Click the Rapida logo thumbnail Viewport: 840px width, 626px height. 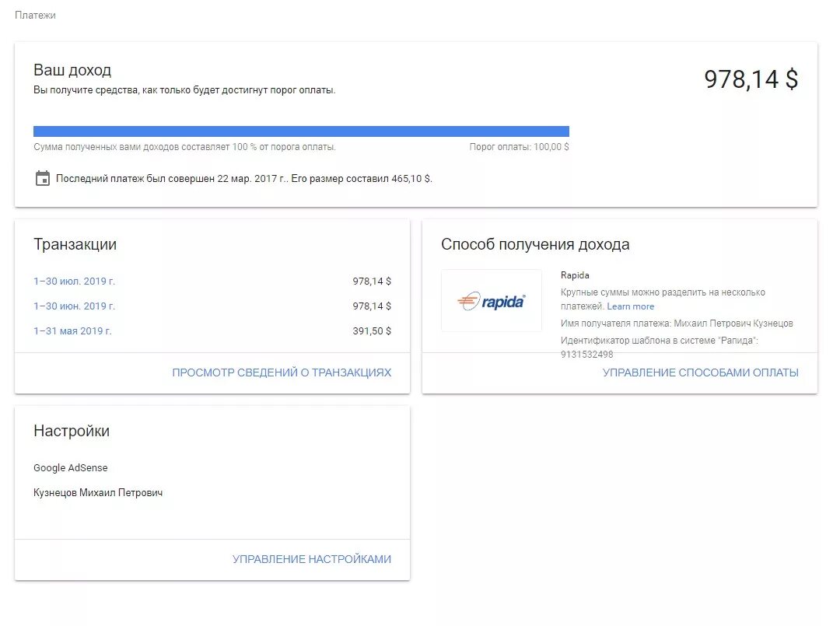point(492,301)
